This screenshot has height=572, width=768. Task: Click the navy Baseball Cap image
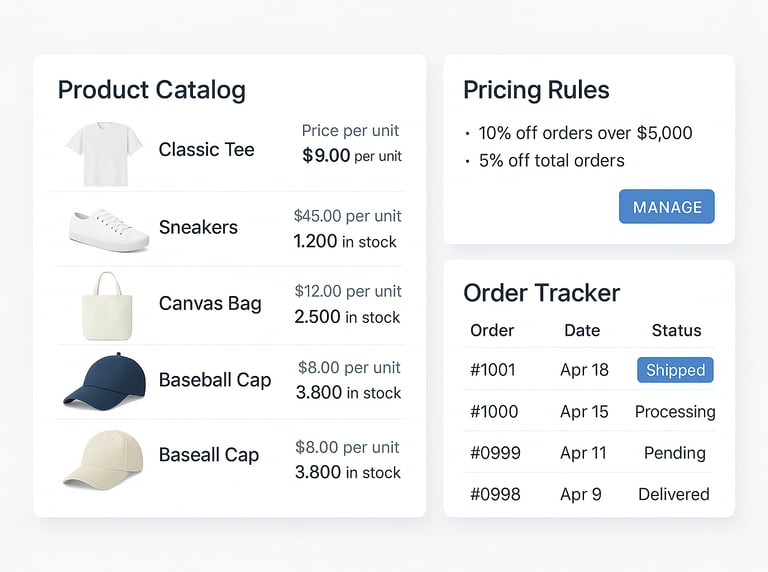coord(104,380)
